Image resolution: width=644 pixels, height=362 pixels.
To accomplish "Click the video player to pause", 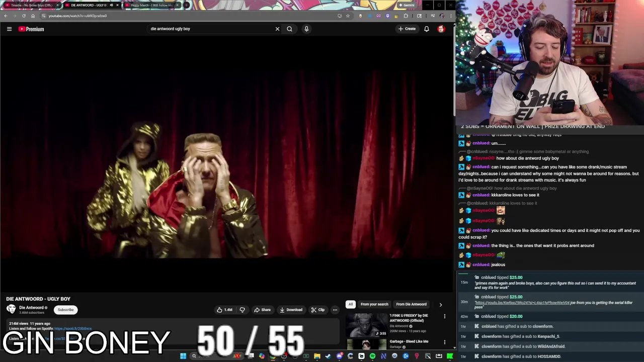I will 226,163.
